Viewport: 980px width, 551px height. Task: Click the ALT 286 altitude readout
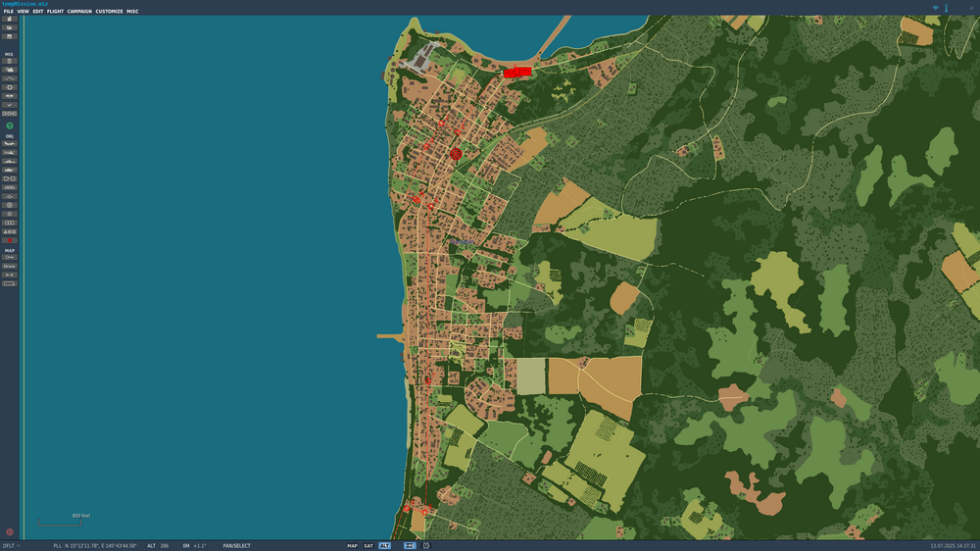point(158,546)
